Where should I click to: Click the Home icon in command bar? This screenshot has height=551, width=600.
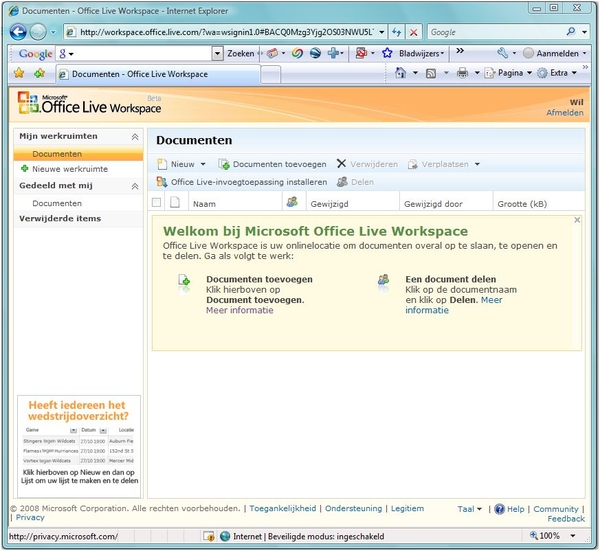[400, 72]
